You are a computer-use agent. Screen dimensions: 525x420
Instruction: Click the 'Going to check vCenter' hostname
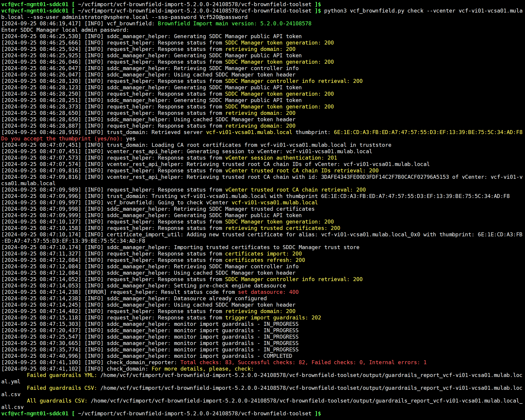[275, 203]
